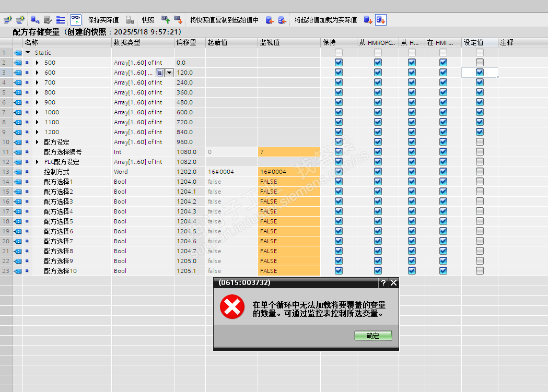Toggle the monitor all glasses icon

tap(76, 20)
